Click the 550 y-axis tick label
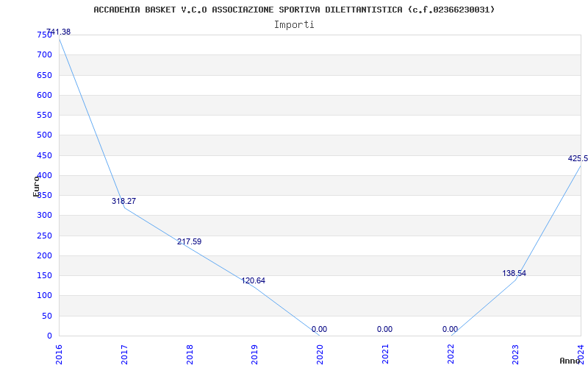Screen dimensions: 588x368 (44, 116)
